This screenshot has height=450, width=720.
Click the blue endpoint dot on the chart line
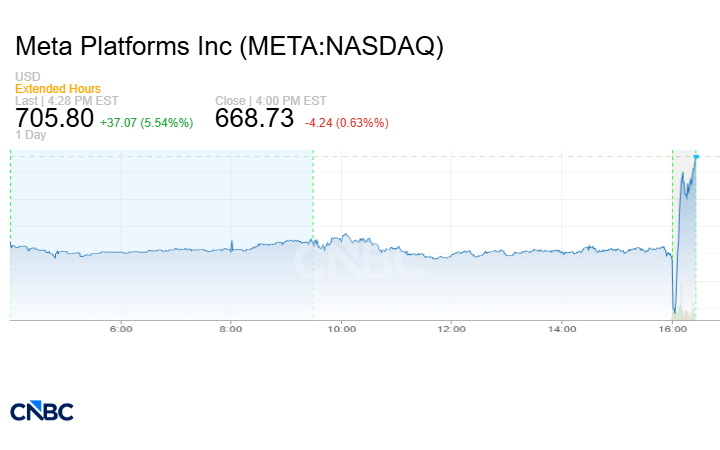click(x=696, y=156)
